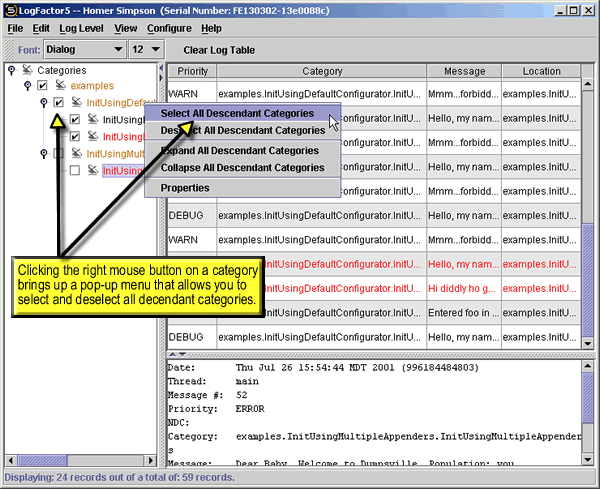Toggle the examples category checkbox
This screenshot has height=489, width=600.
coord(43,87)
